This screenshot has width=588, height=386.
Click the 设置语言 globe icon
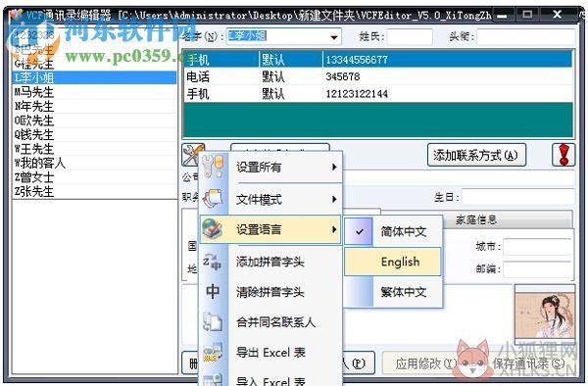coord(213,229)
